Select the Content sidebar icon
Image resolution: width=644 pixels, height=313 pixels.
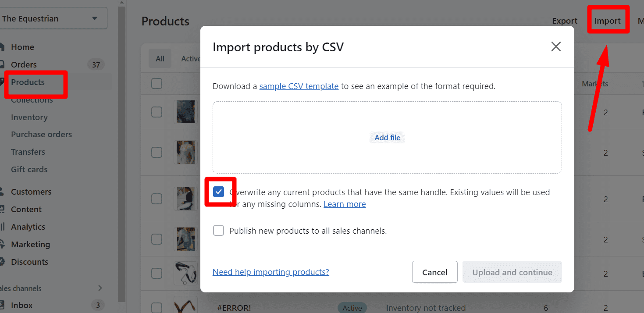click(2, 209)
